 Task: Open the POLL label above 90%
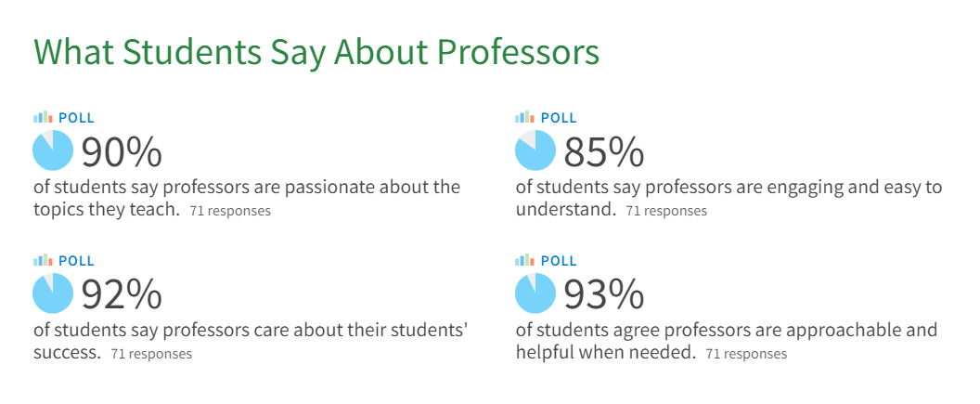pos(76,118)
